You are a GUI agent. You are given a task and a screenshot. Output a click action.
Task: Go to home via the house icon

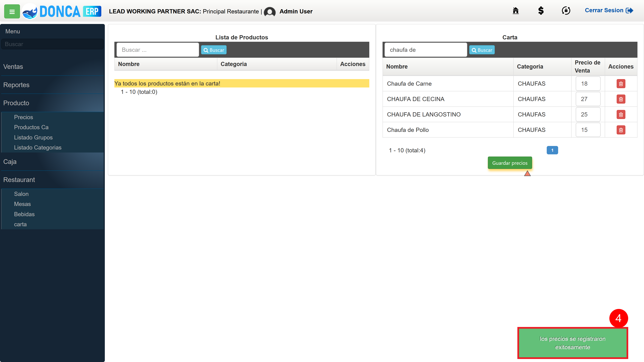[x=516, y=11]
